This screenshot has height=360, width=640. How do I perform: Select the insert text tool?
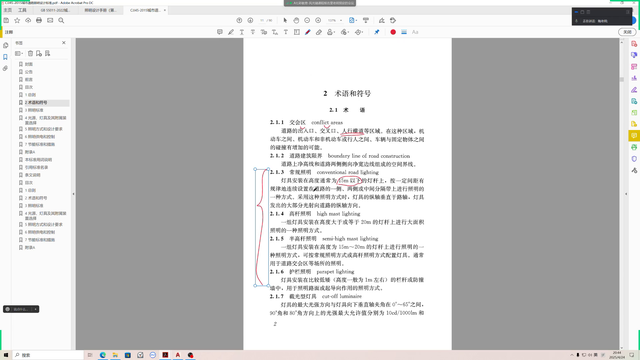click(x=275, y=32)
